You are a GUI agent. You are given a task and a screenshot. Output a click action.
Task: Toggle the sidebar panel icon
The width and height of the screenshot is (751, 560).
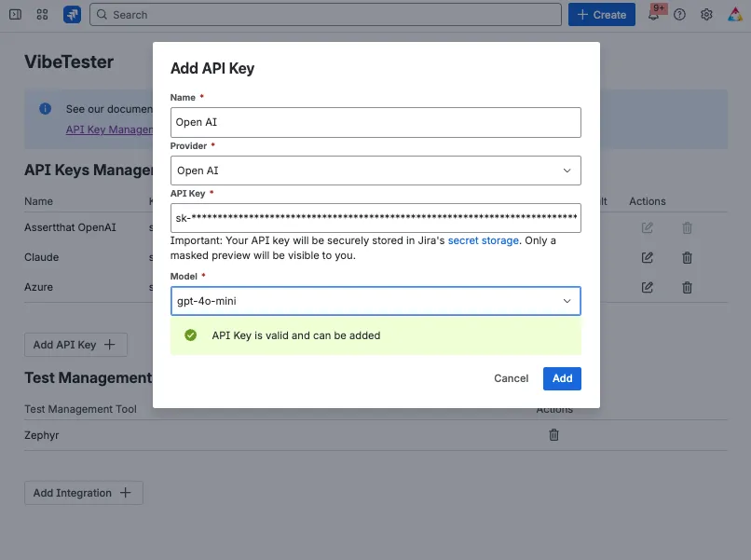point(15,14)
